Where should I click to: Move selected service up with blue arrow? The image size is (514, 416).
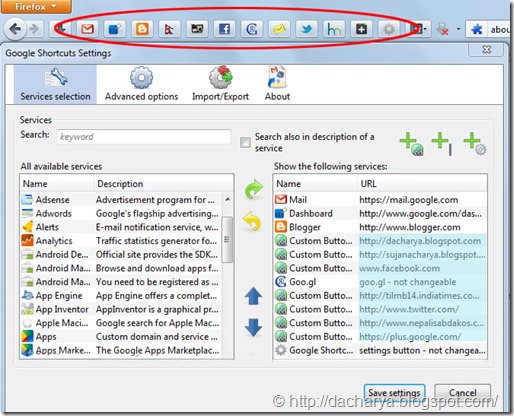point(253,296)
